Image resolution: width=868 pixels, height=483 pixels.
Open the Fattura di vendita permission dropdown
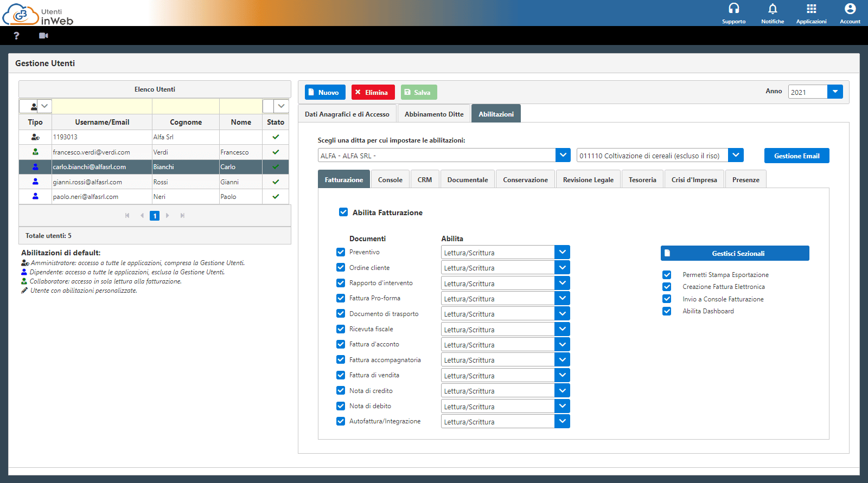tap(562, 375)
